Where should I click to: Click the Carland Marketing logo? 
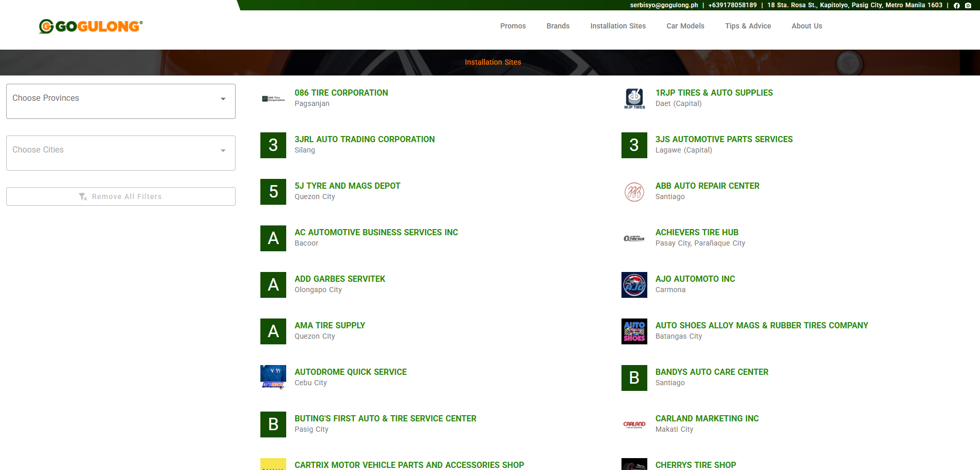pos(634,424)
